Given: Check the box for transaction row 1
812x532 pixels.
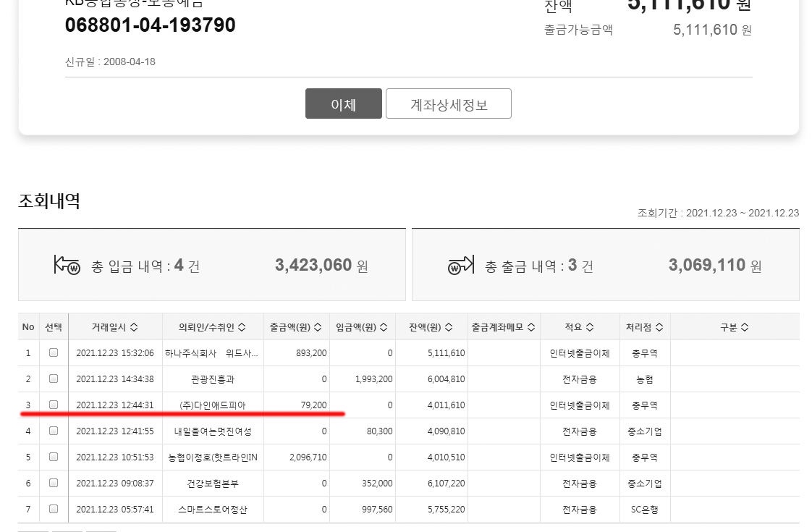Looking at the screenshot, I should (x=53, y=352).
